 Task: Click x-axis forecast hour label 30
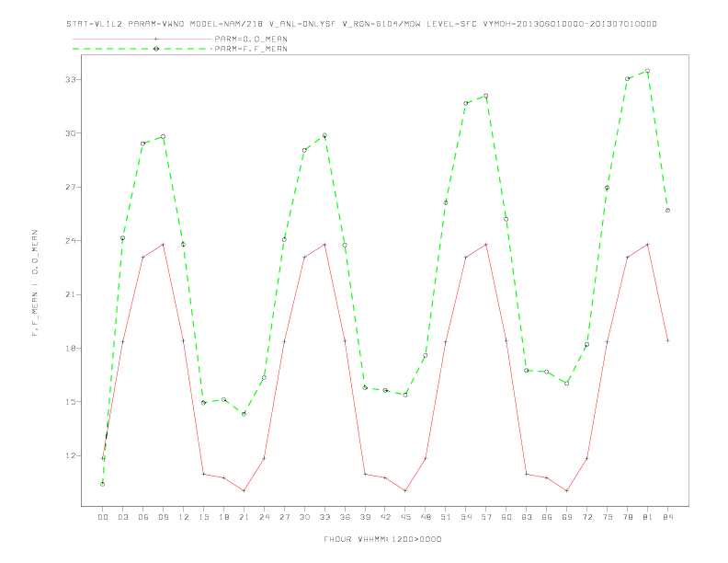(x=304, y=517)
